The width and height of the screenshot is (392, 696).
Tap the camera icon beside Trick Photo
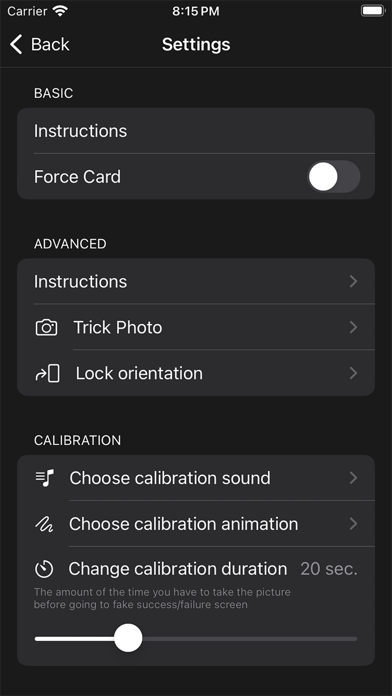(x=46, y=328)
